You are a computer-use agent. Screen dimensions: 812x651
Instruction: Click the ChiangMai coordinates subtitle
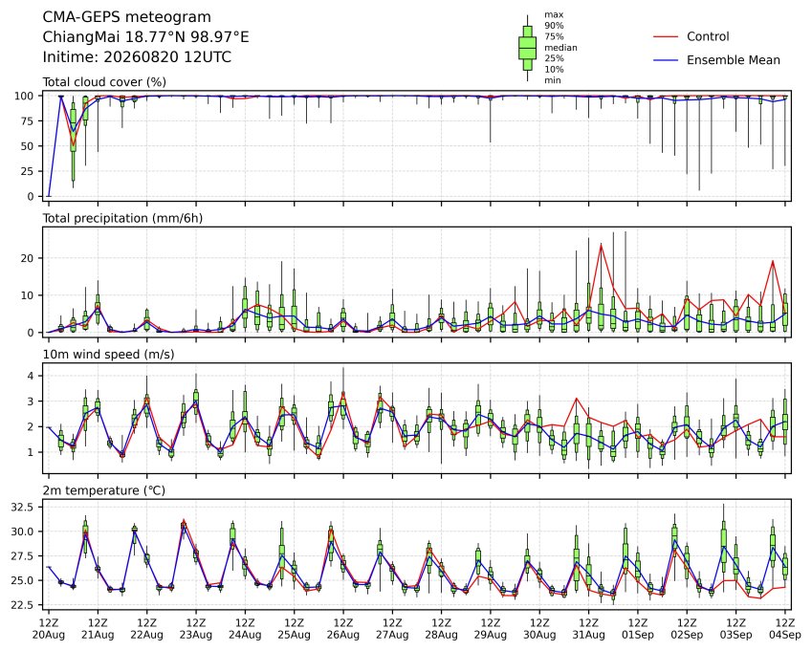[x=145, y=37]
